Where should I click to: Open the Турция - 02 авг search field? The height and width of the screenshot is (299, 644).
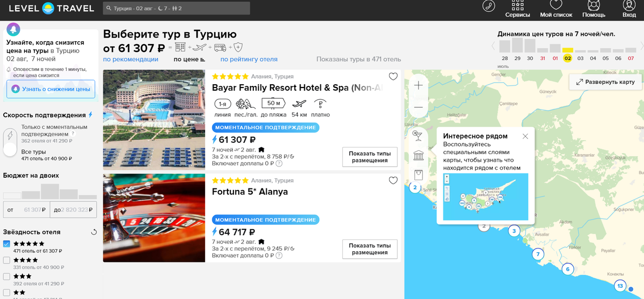click(x=176, y=9)
